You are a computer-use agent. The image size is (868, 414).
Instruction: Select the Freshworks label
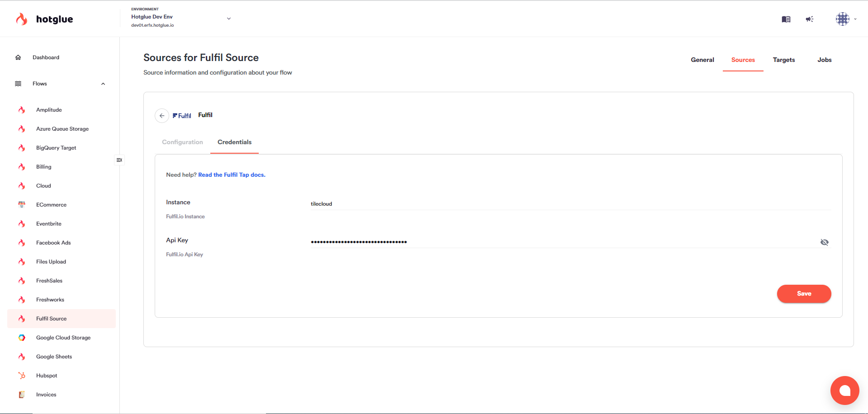50,300
